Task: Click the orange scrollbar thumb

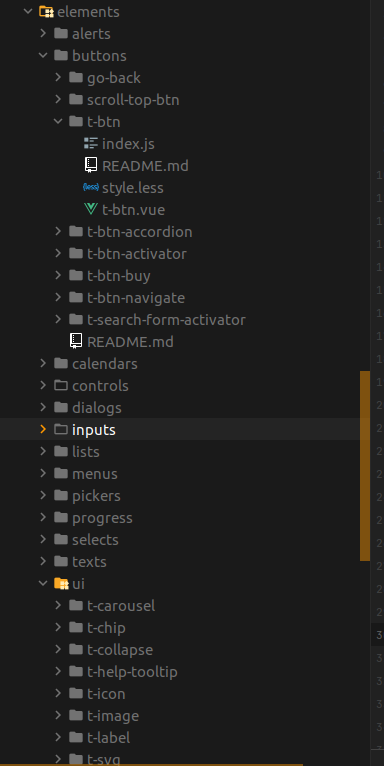Action: (365, 466)
